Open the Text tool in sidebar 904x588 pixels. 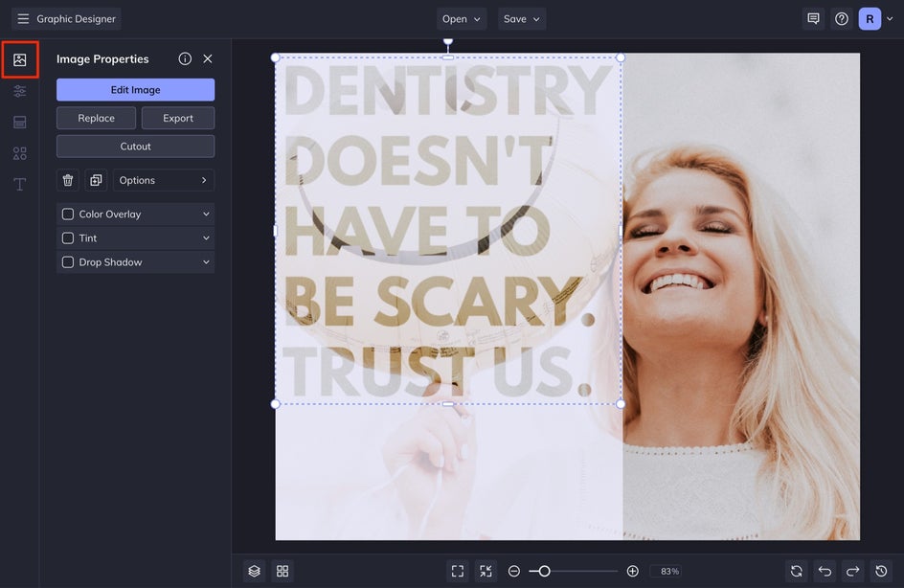[x=19, y=184]
